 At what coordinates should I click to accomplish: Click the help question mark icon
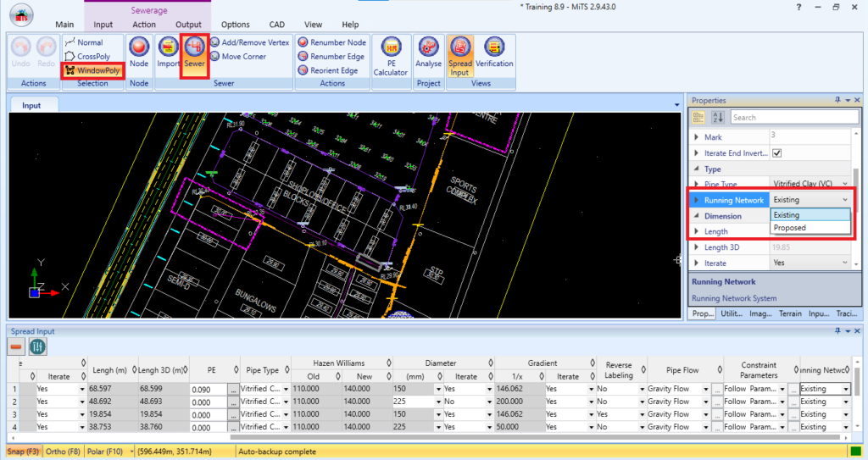coord(798,7)
